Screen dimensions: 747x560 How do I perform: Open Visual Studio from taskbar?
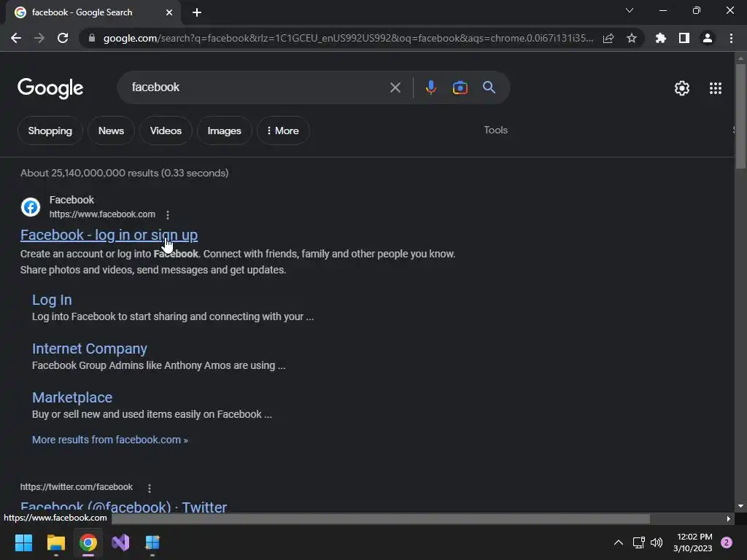[120, 542]
